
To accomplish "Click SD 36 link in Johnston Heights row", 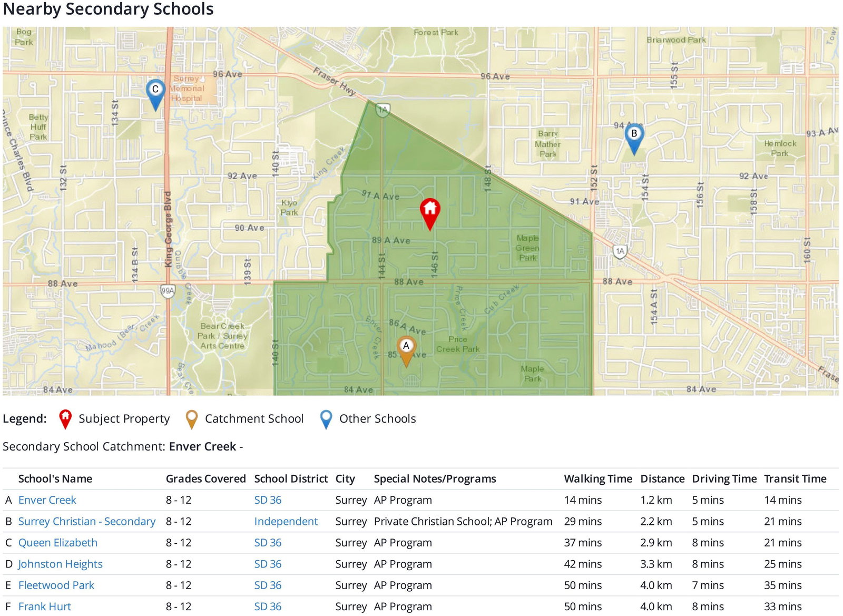I will tap(268, 564).
